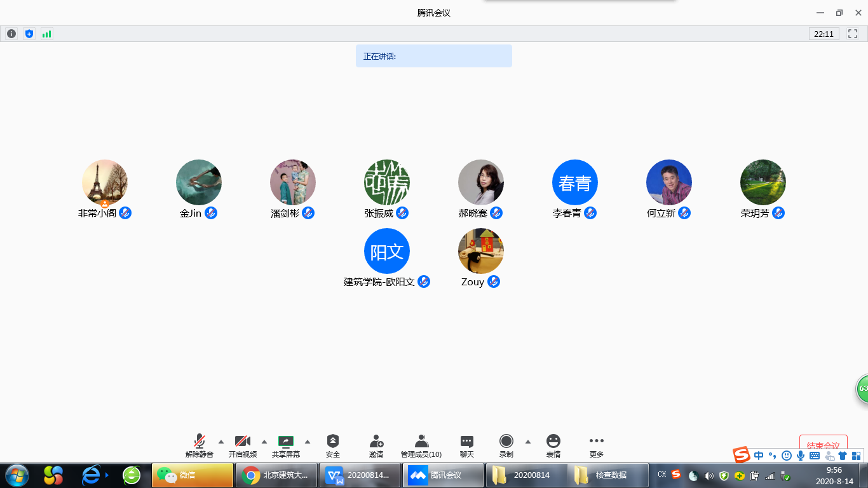
Task: Open the 表情 emoji reactions icon
Action: (x=553, y=442)
